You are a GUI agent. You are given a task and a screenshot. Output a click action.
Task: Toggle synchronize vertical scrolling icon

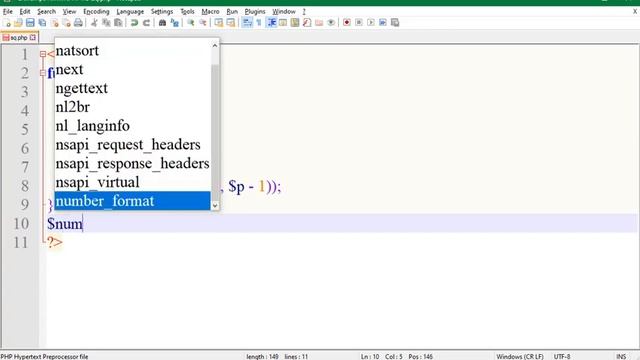coord(219,23)
